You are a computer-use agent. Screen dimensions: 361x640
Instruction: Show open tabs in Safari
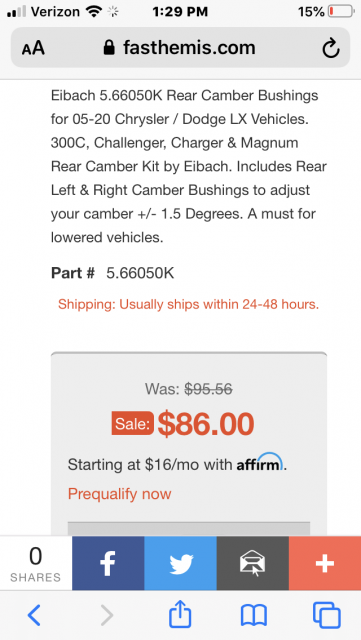tap(326, 615)
